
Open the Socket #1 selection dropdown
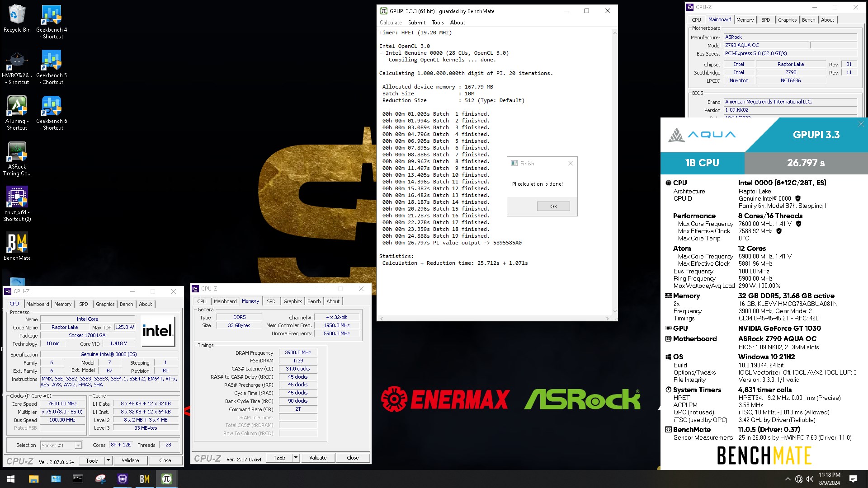[x=61, y=446]
